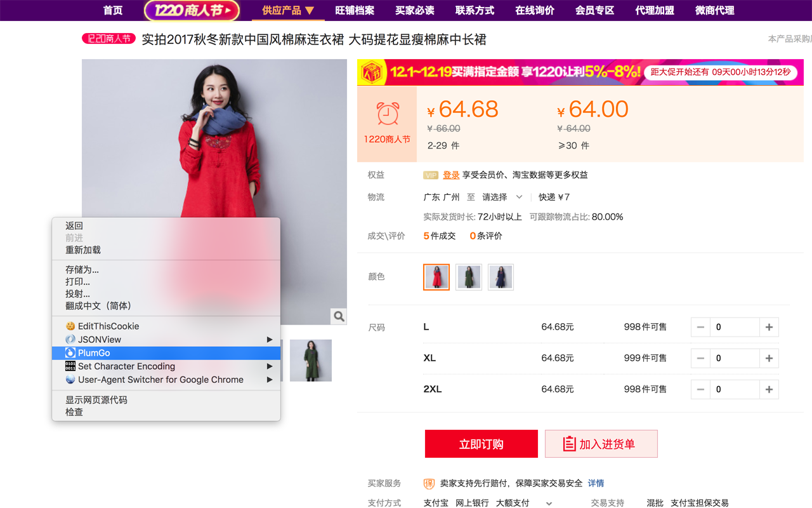Select the red dress color swatch
The width and height of the screenshot is (812, 508).
click(436, 277)
